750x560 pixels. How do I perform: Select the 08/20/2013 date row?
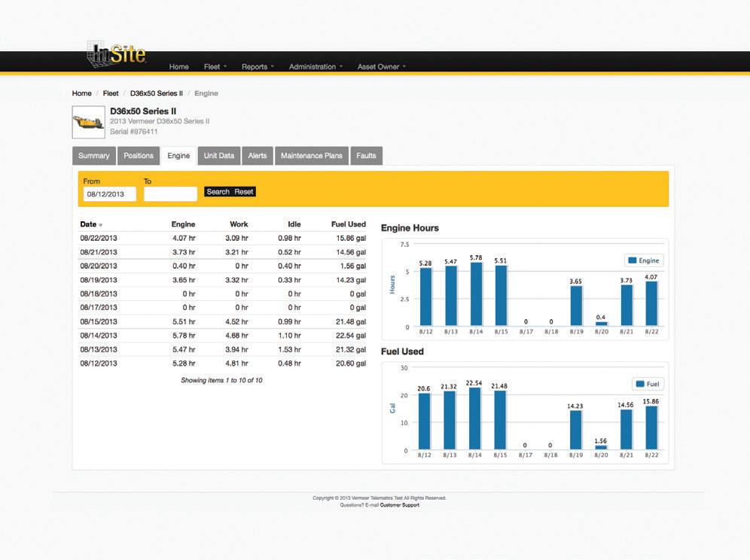[x=223, y=266]
